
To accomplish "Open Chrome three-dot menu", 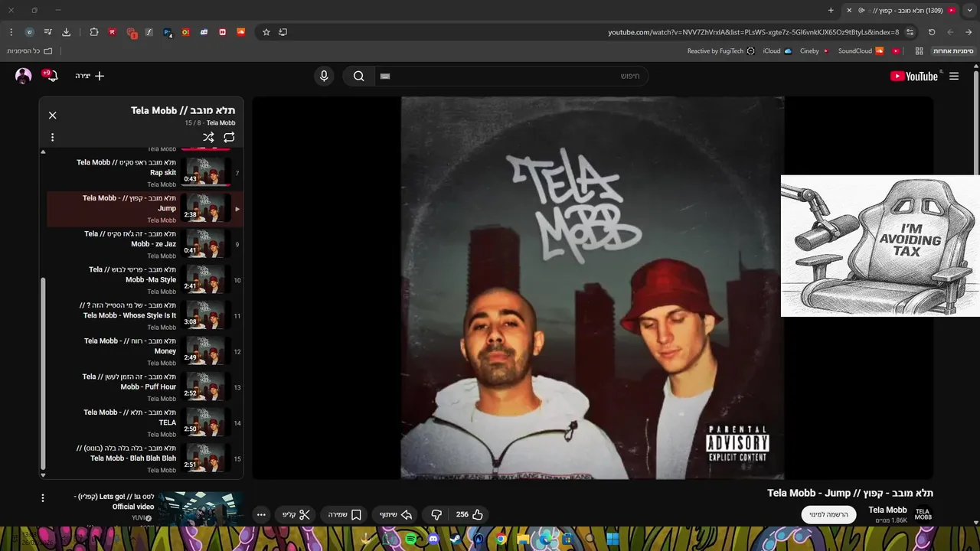I will (11, 32).
